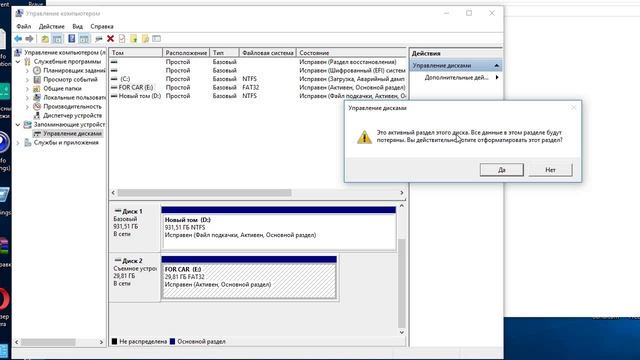Image resolution: width=640 pixels, height=360 pixels.
Task: Select Производительность in the tree
Action: (72, 106)
